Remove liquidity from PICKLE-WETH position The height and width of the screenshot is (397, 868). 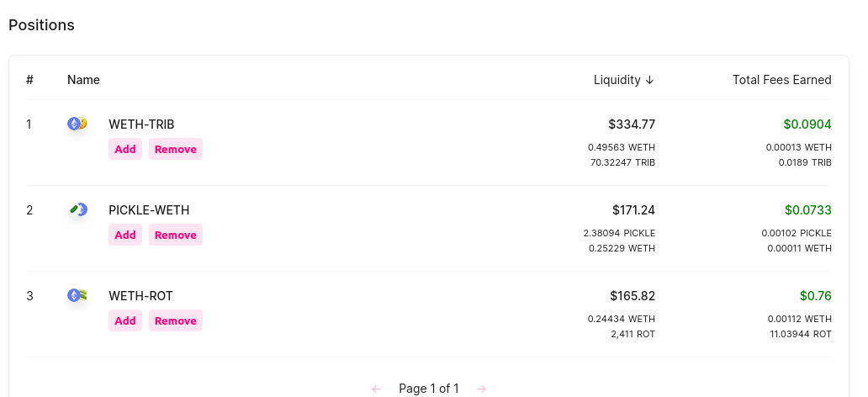point(176,235)
